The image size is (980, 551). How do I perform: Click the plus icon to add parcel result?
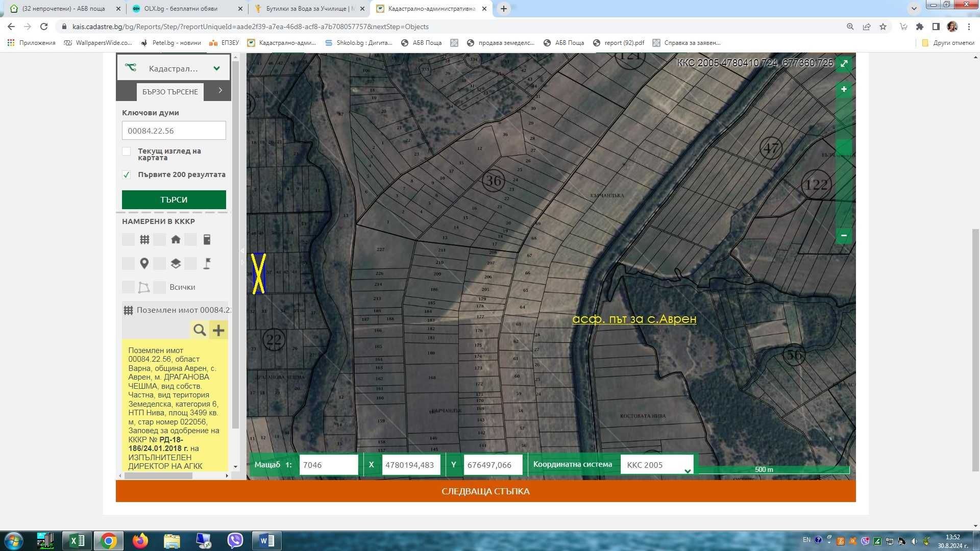tap(218, 330)
